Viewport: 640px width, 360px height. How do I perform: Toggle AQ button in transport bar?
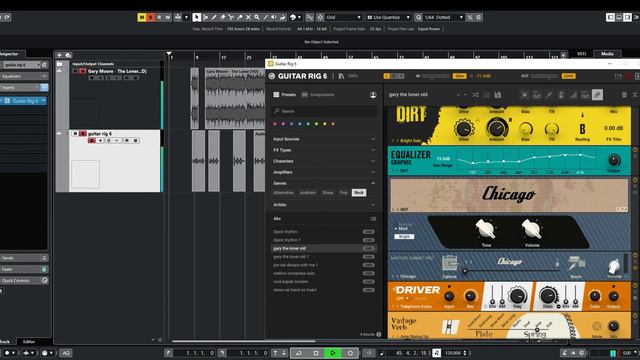(x=66, y=353)
